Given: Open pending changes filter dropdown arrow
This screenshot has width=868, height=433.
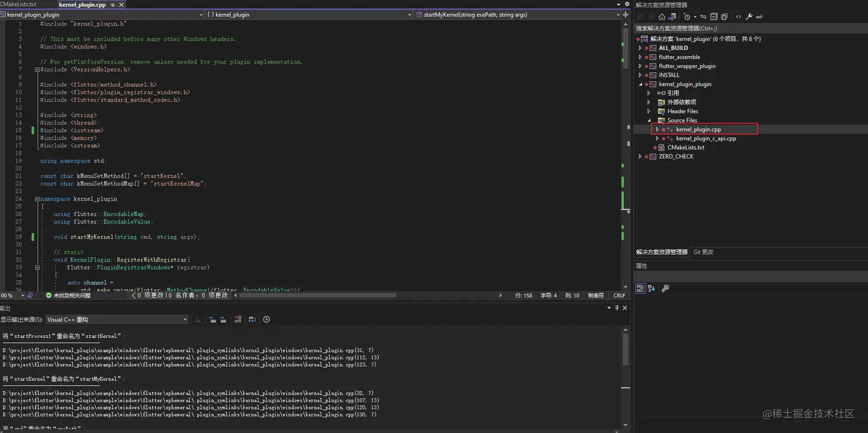Looking at the screenshot, I should [x=695, y=17].
